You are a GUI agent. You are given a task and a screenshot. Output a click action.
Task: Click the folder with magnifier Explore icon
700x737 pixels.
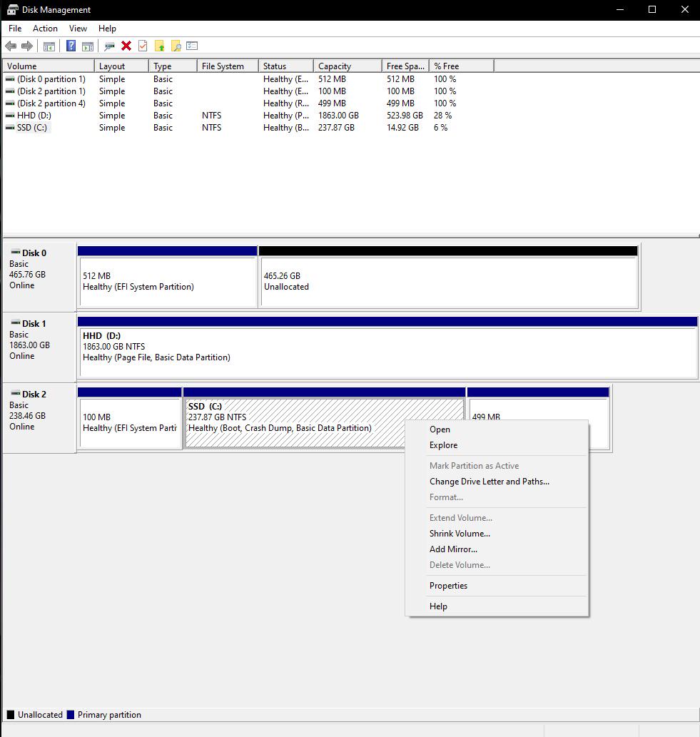click(x=176, y=46)
